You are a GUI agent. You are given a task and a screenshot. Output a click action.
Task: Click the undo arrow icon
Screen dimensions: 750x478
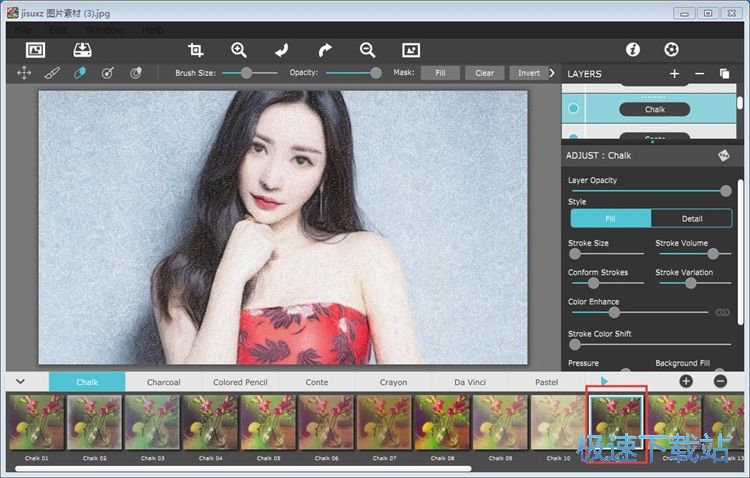pos(281,49)
